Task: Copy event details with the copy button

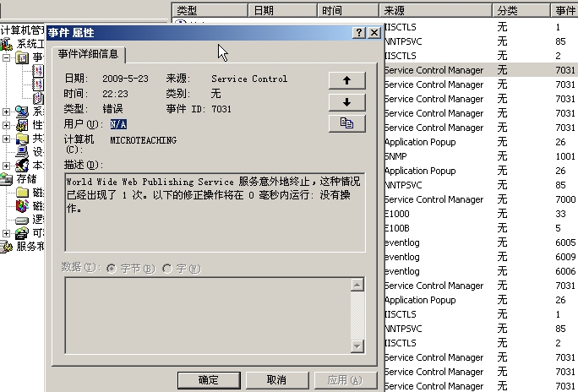Action: coord(346,123)
